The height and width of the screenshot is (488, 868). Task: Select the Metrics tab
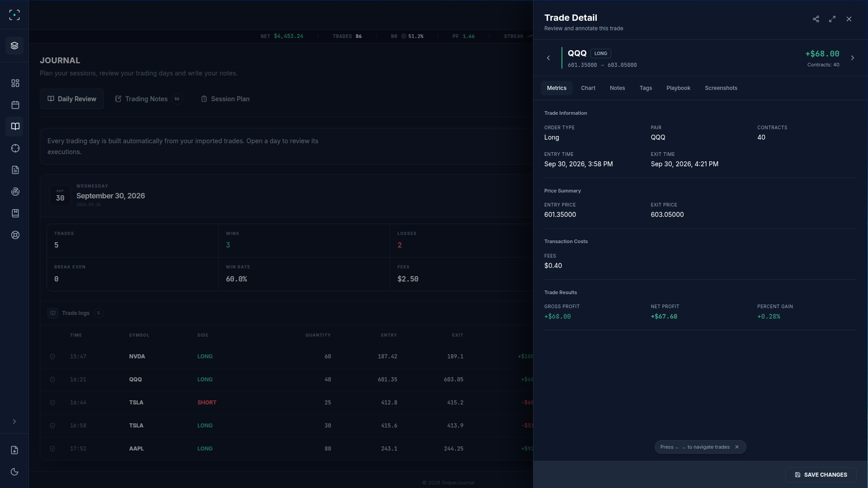click(x=557, y=88)
